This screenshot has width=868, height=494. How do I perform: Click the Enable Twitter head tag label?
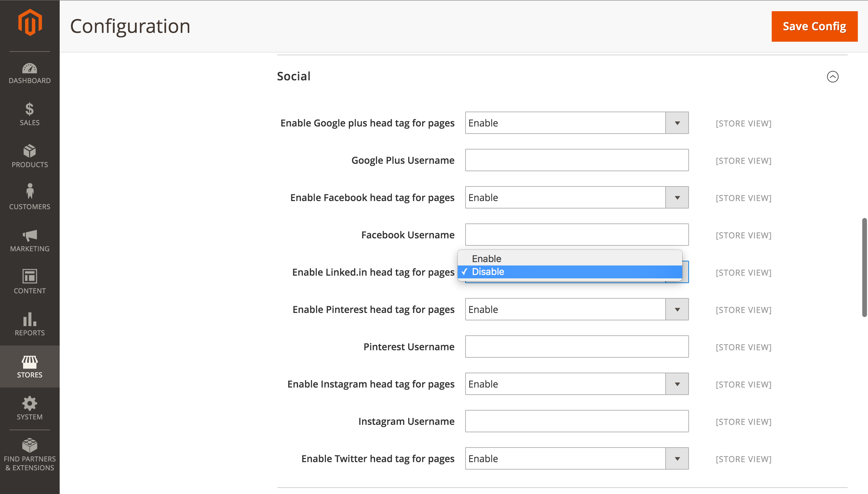click(378, 459)
